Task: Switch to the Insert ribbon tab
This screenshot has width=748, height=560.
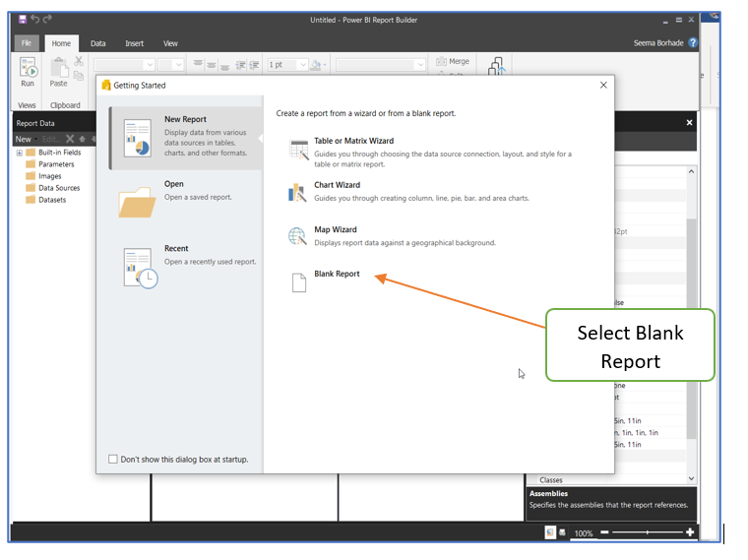Action: tap(134, 43)
